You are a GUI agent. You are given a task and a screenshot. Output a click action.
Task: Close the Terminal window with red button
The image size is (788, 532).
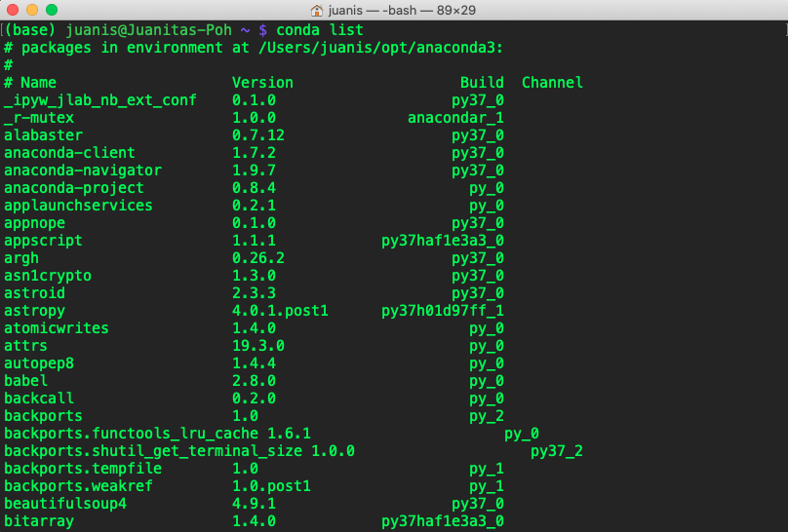pos(13,10)
